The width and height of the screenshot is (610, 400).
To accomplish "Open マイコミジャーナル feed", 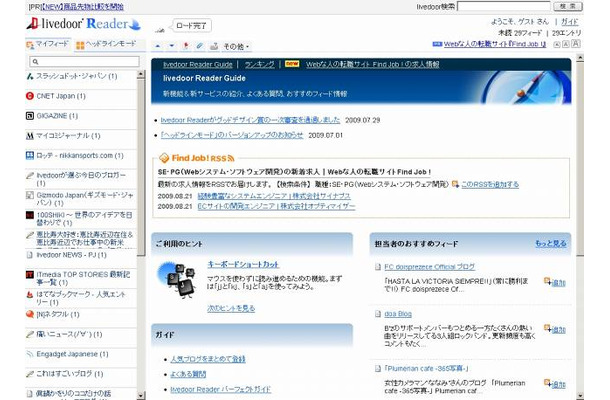I will click(x=68, y=136).
